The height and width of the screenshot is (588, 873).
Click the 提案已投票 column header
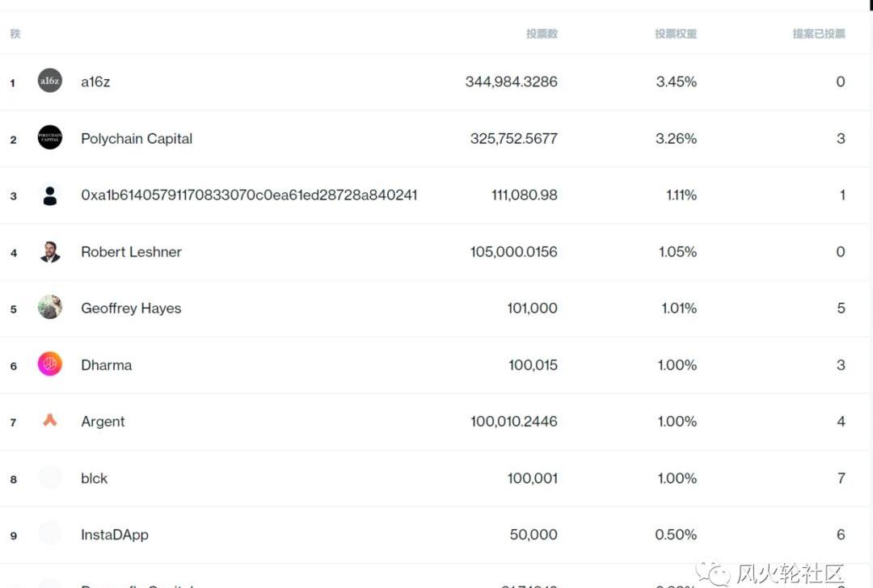pos(818,34)
